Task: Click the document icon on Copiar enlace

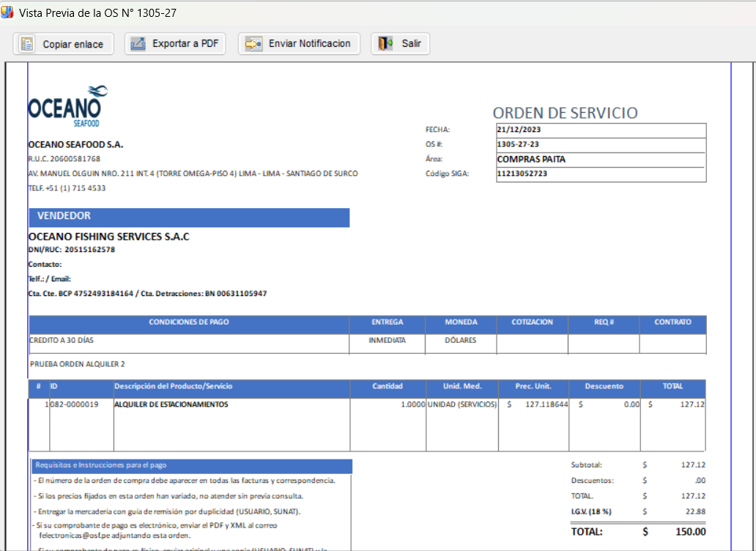Action: pos(27,44)
